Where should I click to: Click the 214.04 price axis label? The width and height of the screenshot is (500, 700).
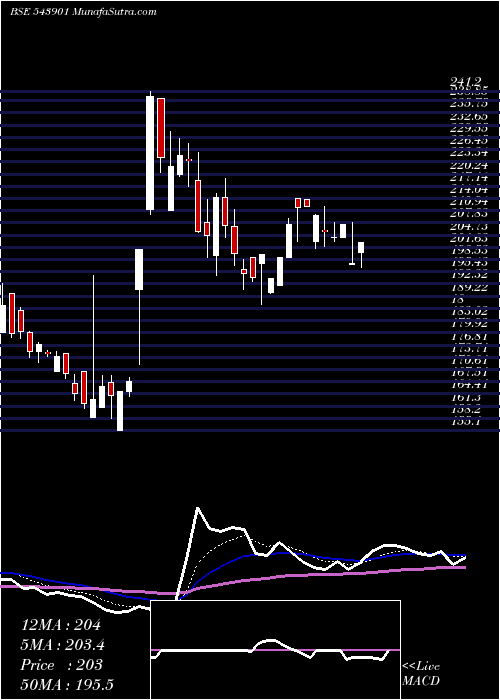coord(468,190)
